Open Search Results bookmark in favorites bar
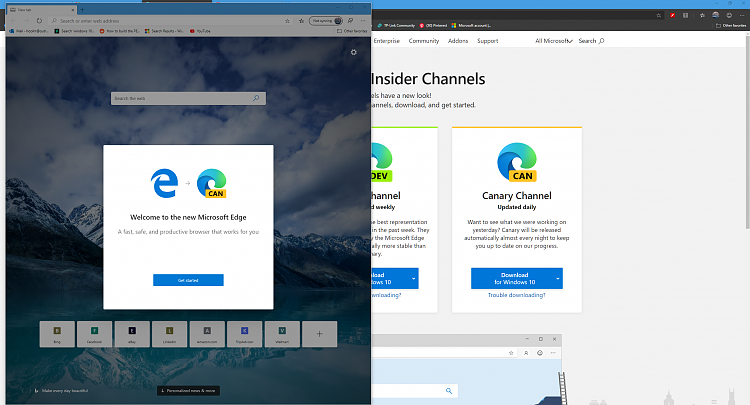The height and width of the screenshot is (405, 750). [x=164, y=31]
